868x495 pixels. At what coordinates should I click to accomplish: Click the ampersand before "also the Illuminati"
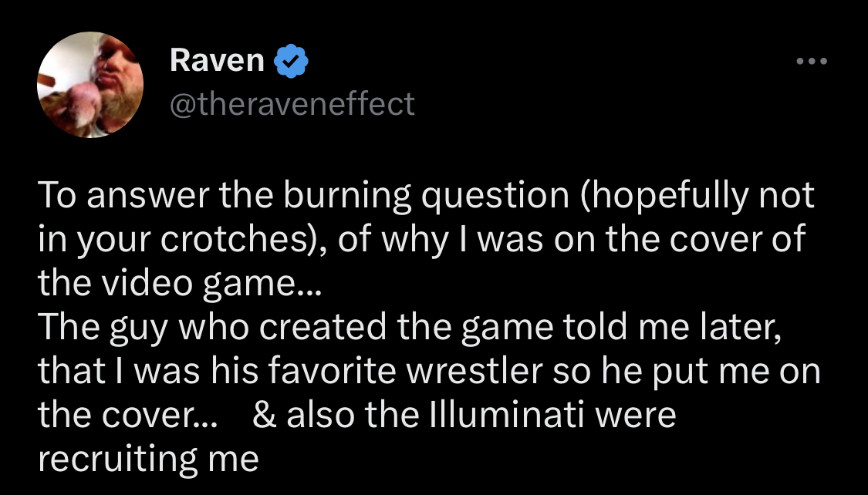(x=265, y=416)
